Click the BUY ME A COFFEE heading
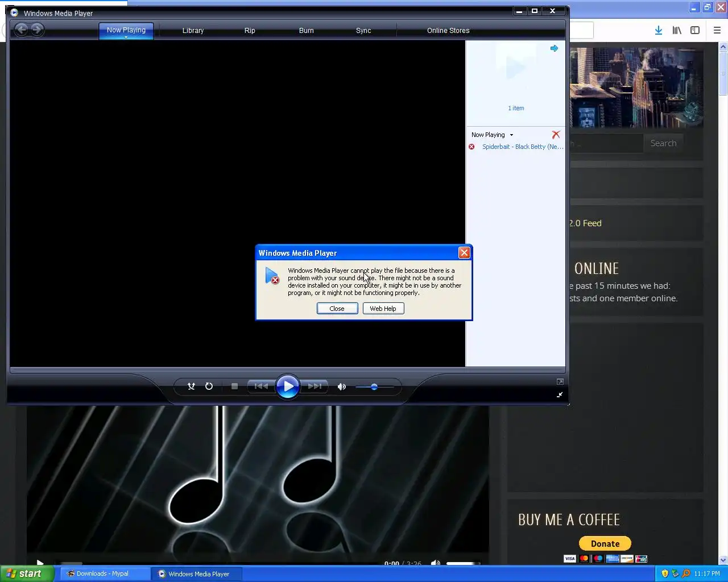Image resolution: width=728 pixels, height=582 pixels. point(569,519)
